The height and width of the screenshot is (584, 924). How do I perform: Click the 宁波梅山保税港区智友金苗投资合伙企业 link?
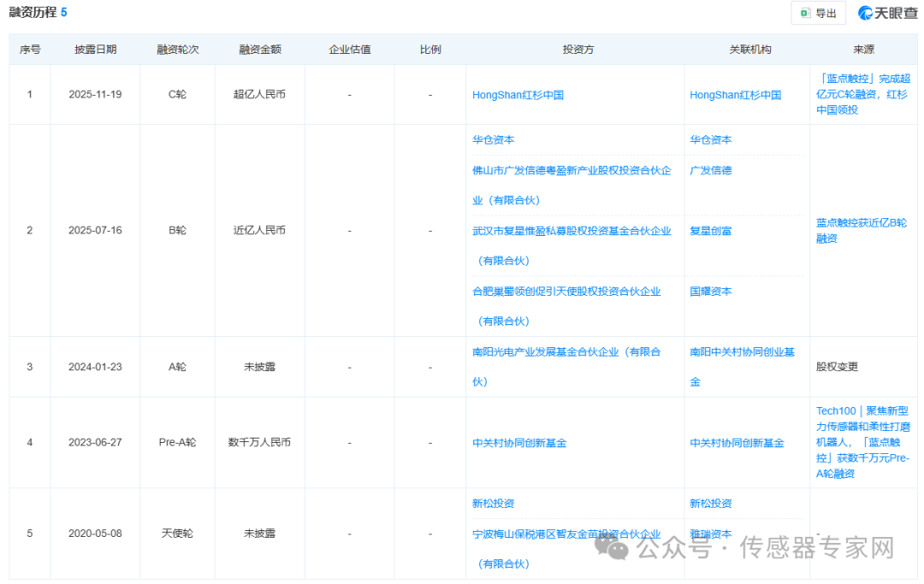point(567,534)
